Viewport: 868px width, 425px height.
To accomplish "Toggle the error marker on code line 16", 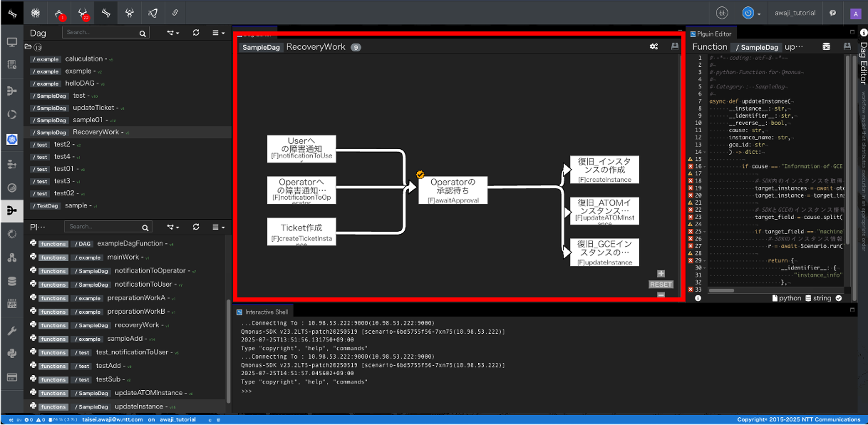I will [690, 166].
